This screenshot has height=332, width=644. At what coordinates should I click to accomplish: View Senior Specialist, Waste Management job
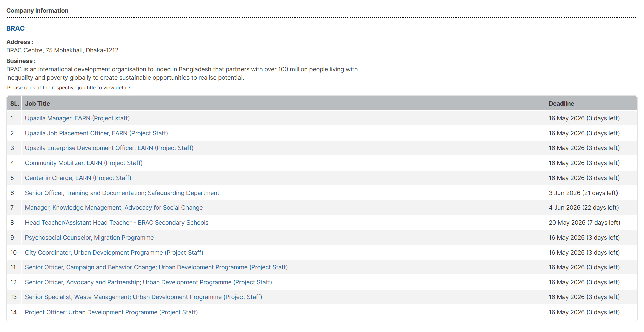144,297
